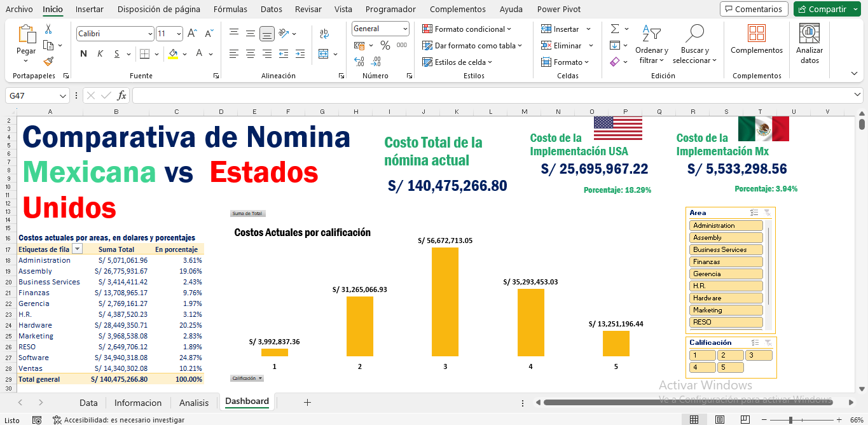Toggle Calificación slicer item 3
The image size is (868, 425).
point(759,356)
